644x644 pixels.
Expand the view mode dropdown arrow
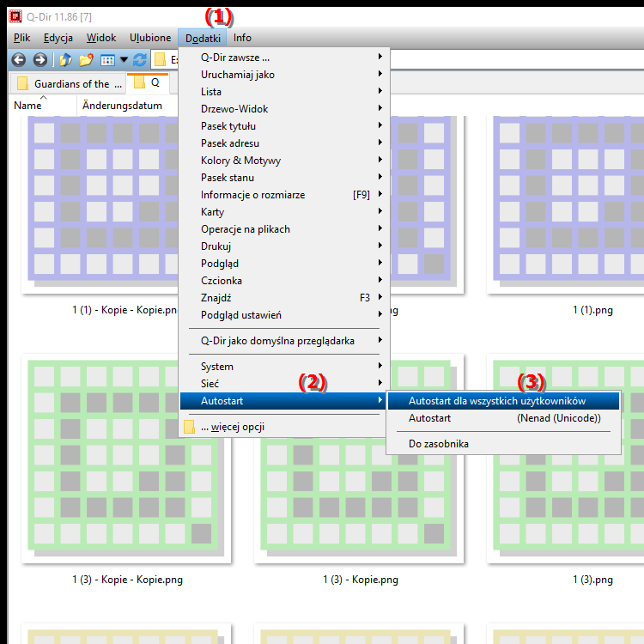124,60
